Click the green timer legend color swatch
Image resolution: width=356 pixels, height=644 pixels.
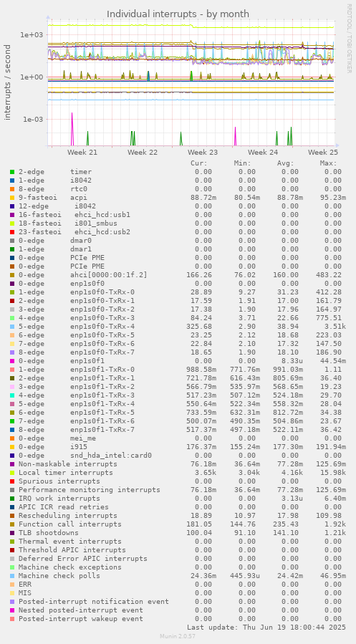[x=12, y=172]
